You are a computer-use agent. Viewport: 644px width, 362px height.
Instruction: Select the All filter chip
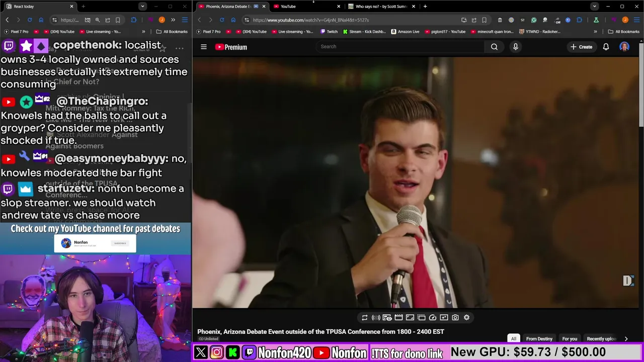pos(514,339)
